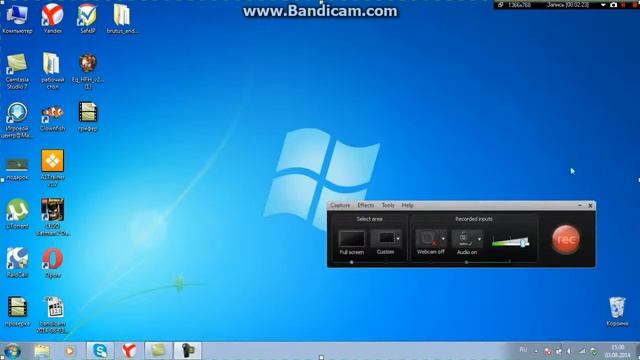The width and height of the screenshot is (640, 360).
Task: Minimize the Camtasia recorder window
Action: click(x=580, y=205)
